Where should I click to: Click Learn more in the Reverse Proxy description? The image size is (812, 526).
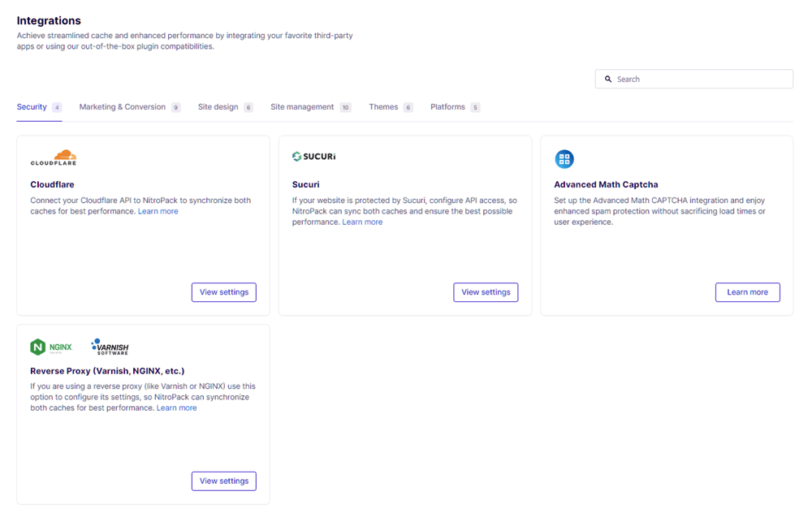click(176, 407)
